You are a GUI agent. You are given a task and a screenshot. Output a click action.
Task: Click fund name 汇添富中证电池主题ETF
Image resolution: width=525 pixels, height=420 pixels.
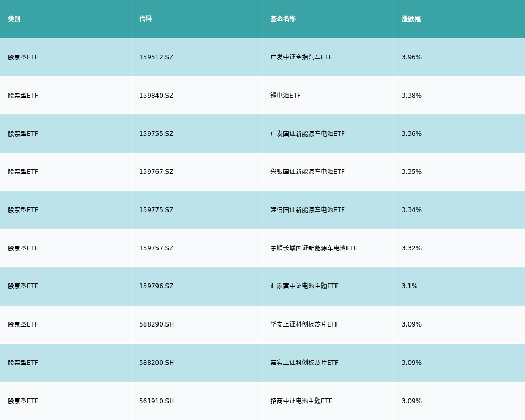[x=304, y=286]
